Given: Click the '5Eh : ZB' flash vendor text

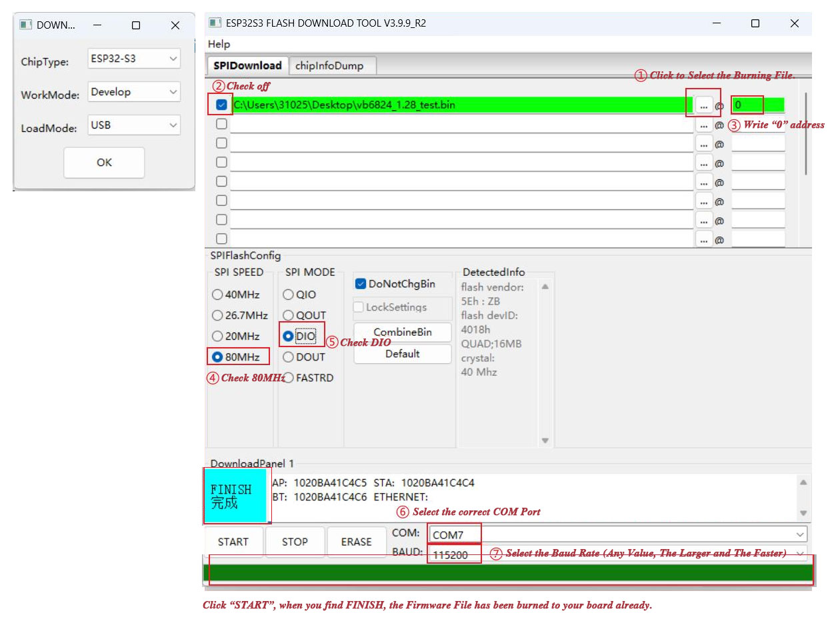Looking at the screenshot, I should (x=481, y=301).
